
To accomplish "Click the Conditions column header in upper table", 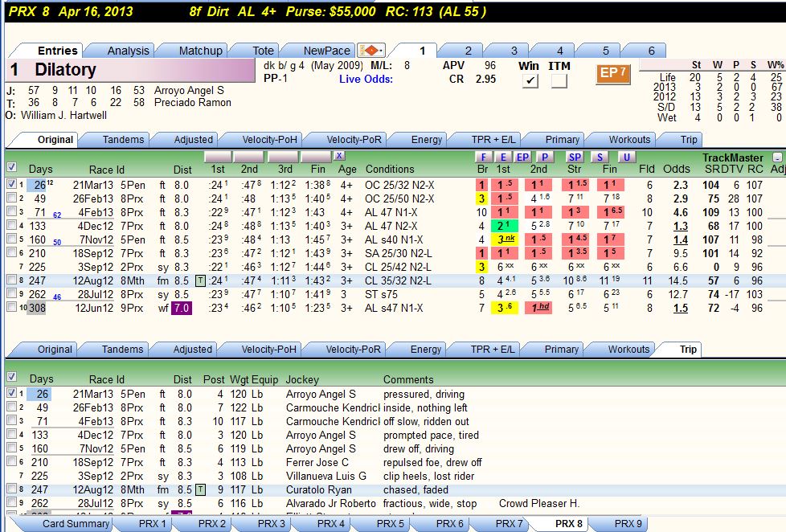I will coord(390,169).
